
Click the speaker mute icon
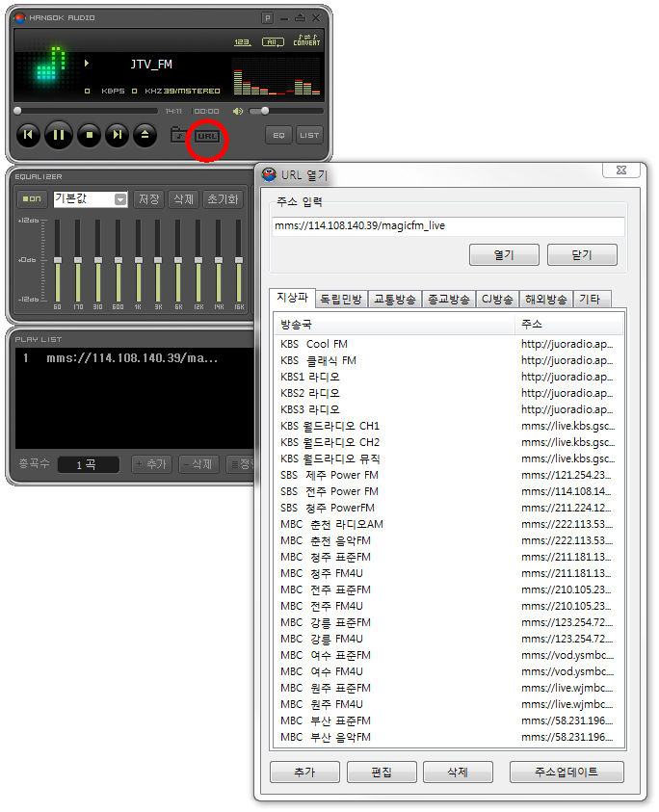pos(238,111)
